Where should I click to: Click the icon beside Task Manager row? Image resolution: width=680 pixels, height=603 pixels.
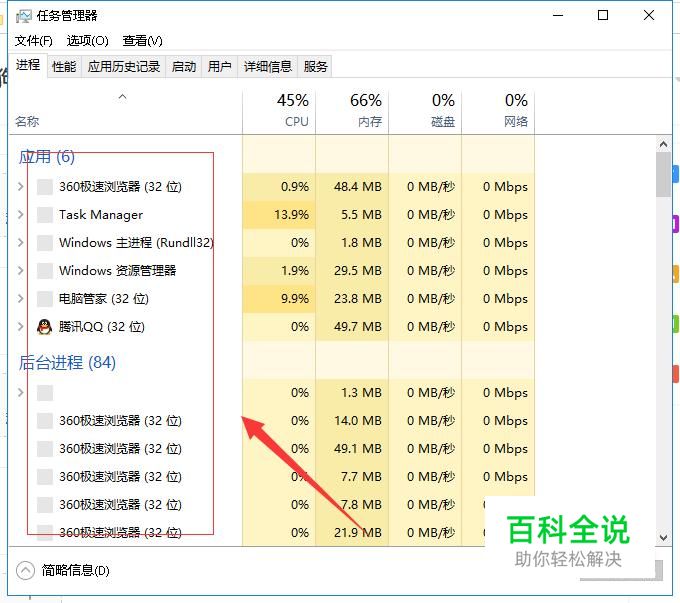tap(45, 215)
